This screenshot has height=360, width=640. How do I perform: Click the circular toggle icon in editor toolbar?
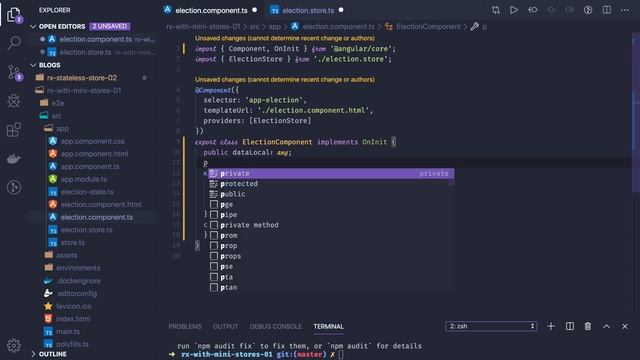pyautogui.click(x=588, y=10)
